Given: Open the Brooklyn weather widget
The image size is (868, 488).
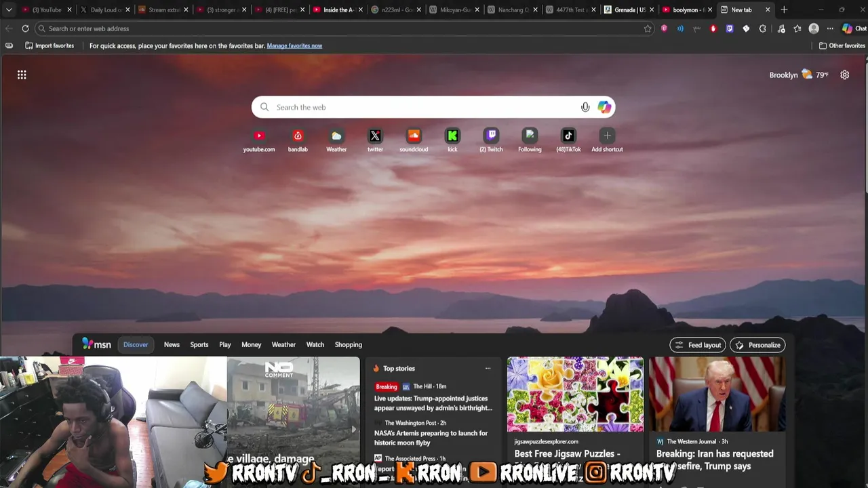Looking at the screenshot, I should 799,75.
